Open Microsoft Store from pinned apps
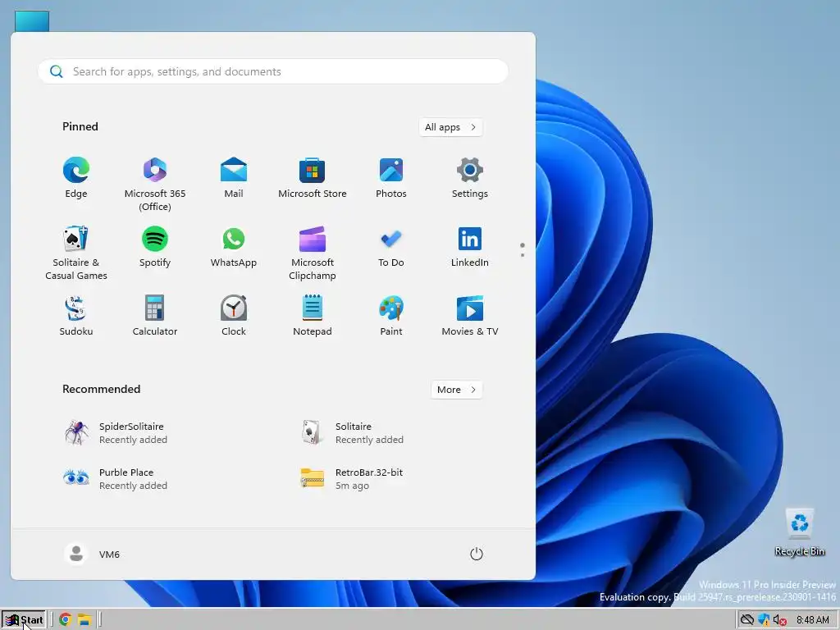840x630 pixels. [313, 178]
